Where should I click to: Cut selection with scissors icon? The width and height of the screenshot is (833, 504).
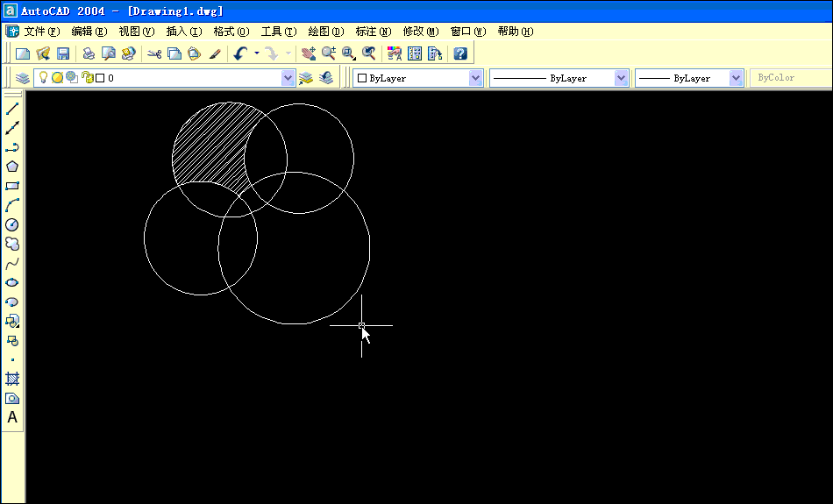154,53
